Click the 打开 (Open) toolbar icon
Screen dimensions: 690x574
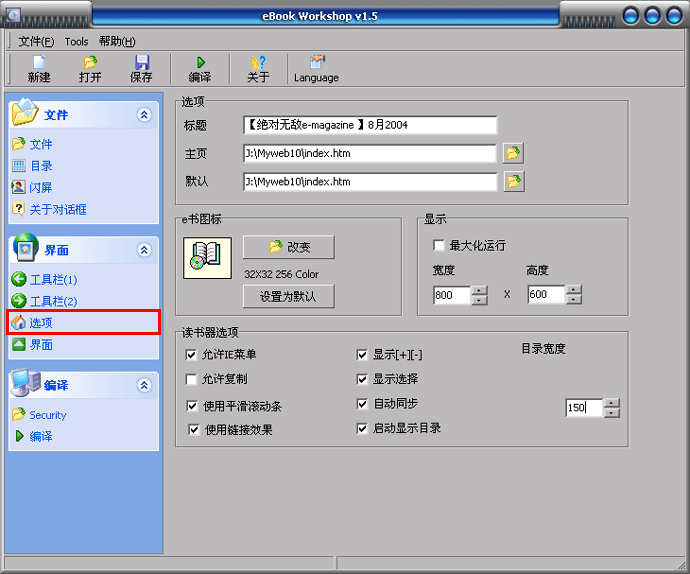tap(90, 63)
